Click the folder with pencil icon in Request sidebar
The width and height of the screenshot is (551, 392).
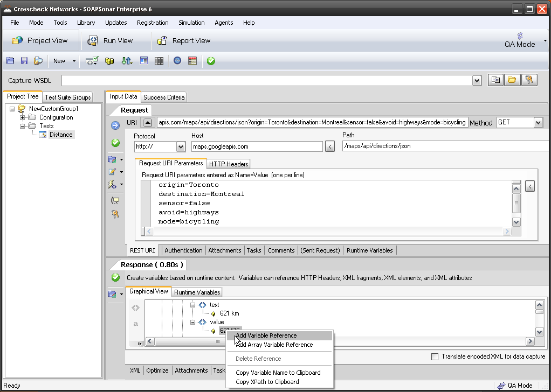coord(112,159)
